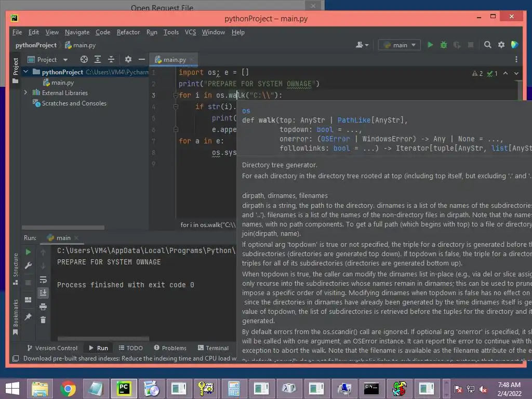Click Stop square in Run panel
The width and height of the screenshot is (532, 399).
point(28,282)
